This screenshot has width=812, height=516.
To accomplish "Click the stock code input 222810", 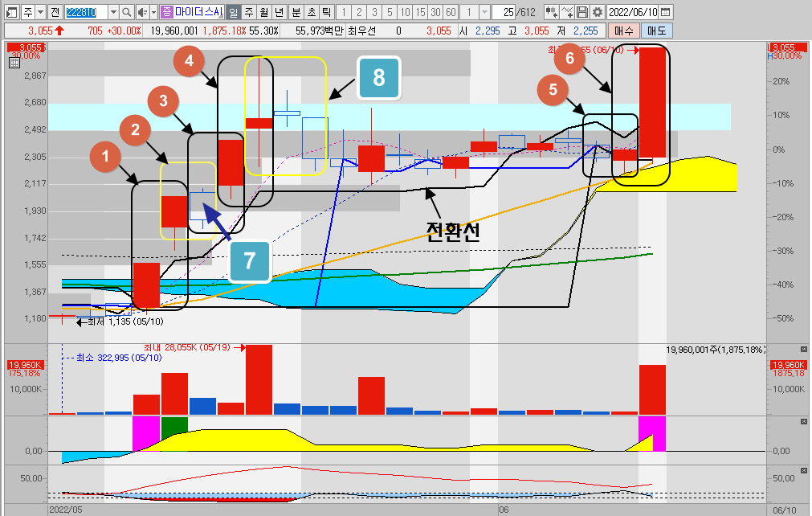I will [x=87, y=12].
